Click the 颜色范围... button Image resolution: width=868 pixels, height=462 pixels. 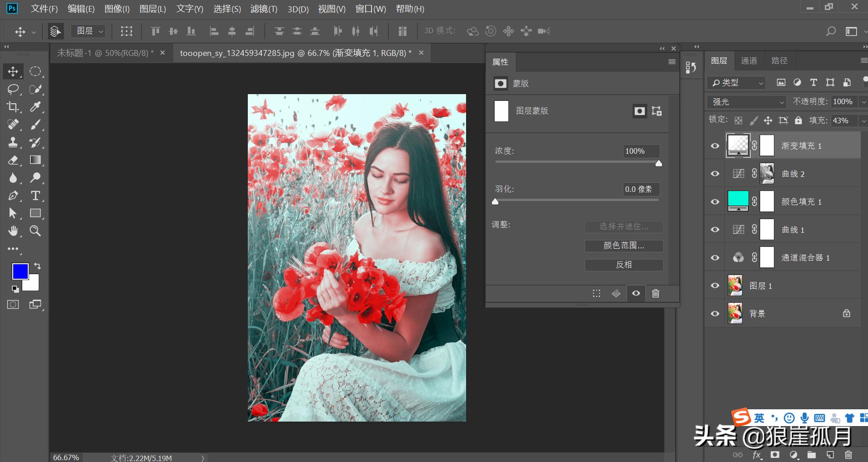click(623, 246)
